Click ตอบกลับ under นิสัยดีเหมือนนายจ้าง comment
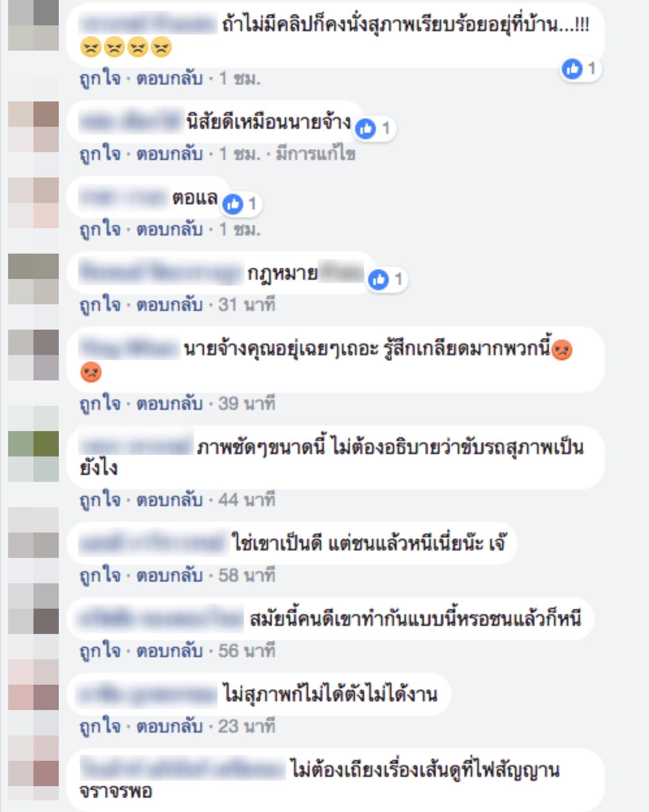Image resolution: width=649 pixels, height=812 pixels. pos(170,154)
